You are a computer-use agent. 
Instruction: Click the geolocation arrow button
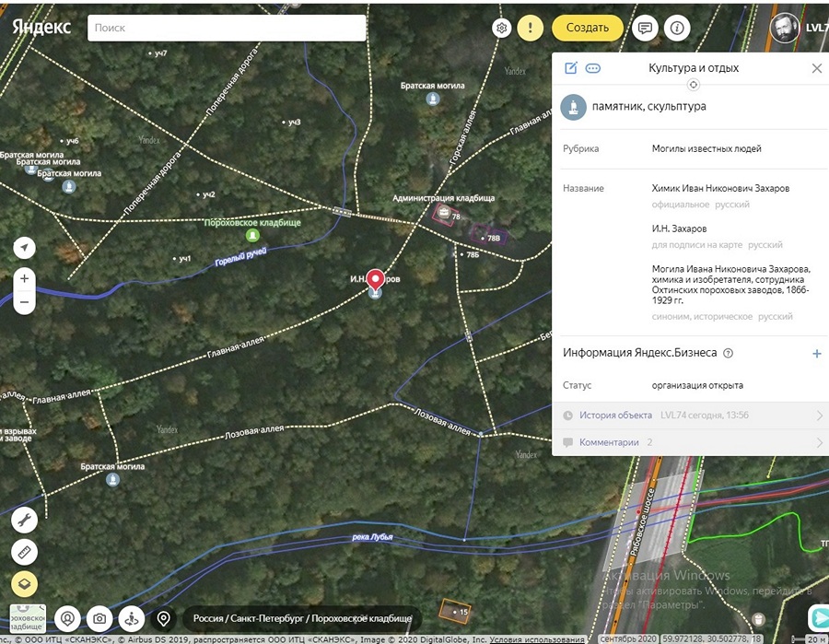pyautogui.click(x=24, y=248)
